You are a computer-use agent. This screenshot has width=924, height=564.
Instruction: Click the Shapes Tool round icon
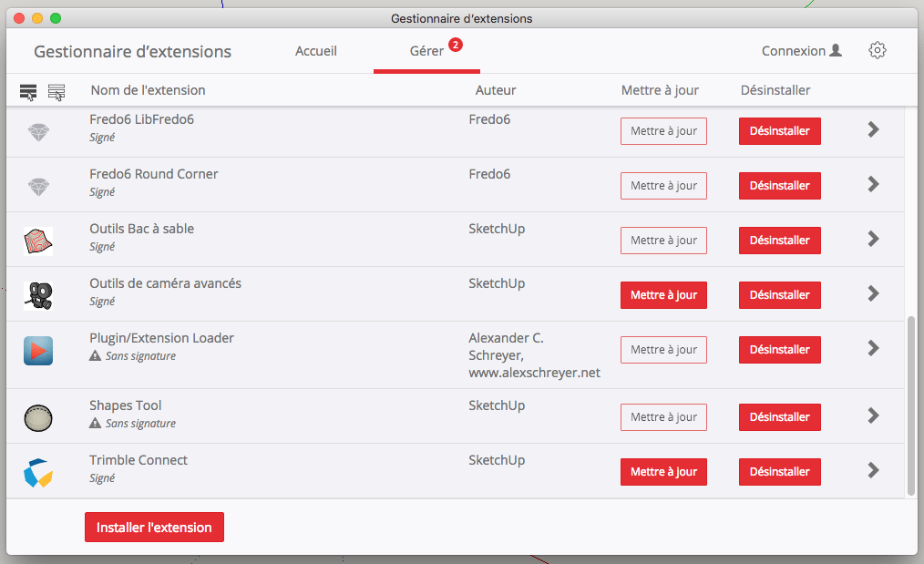[38, 418]
